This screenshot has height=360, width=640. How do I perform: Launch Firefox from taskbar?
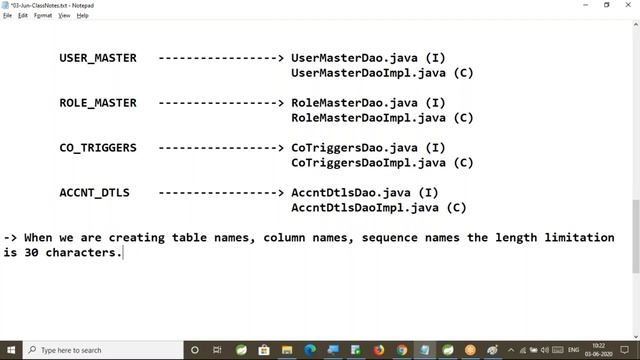tap(379, 350)
